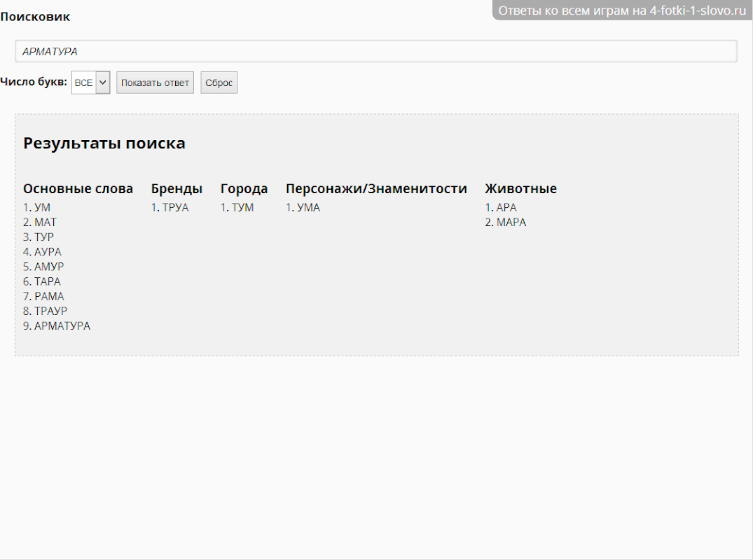Screen dimensions: 753x560
Task: Select the animal АРА
Action: 506,207
